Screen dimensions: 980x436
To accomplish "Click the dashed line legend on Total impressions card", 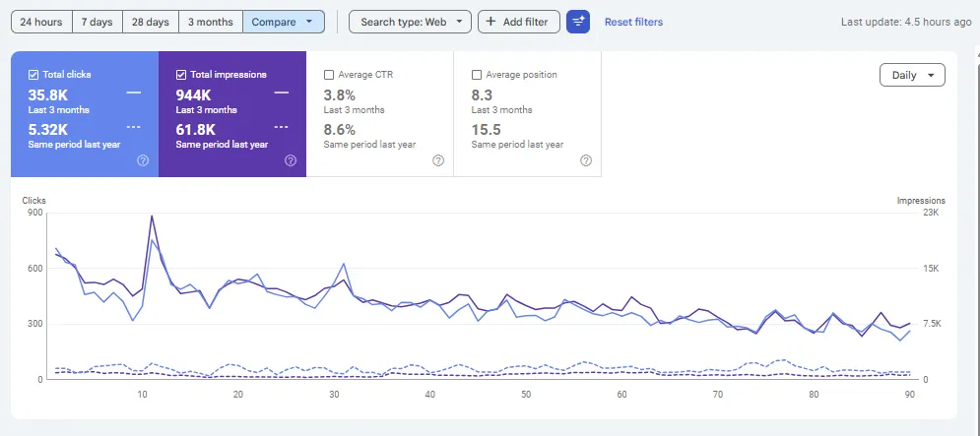I will pos(282,127).
